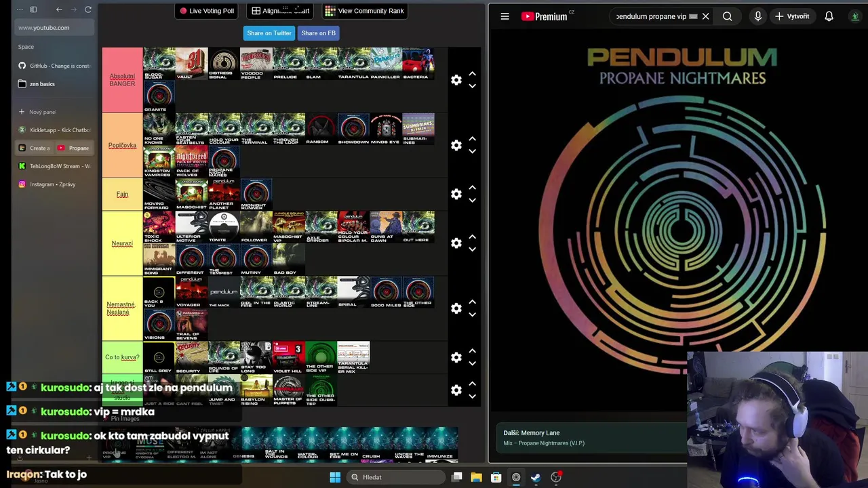Image resolution: width=868 pixels, height=488 pixels.
Task: Select Vault song thumbnail
Action: pyautogui.click(x=191, y=64)
